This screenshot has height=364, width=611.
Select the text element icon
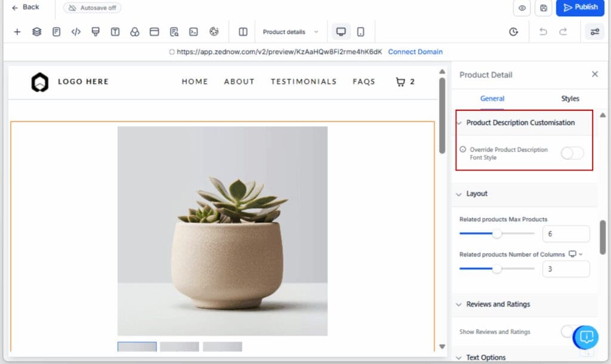115,31
